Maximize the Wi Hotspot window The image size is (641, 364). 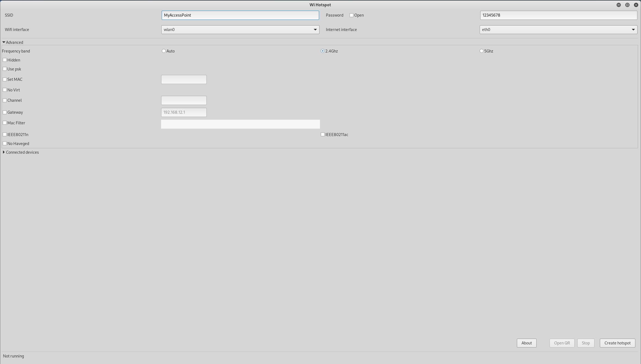(627, 5)
